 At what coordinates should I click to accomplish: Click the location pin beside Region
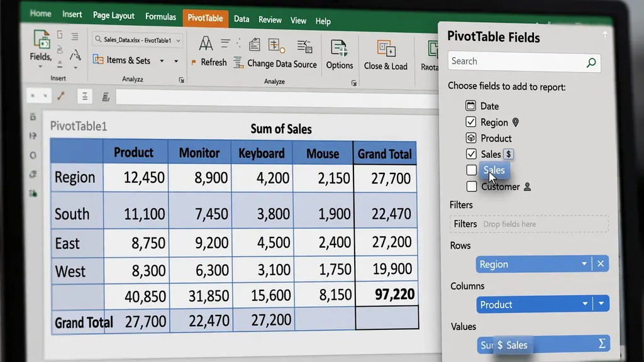[516, 123]
